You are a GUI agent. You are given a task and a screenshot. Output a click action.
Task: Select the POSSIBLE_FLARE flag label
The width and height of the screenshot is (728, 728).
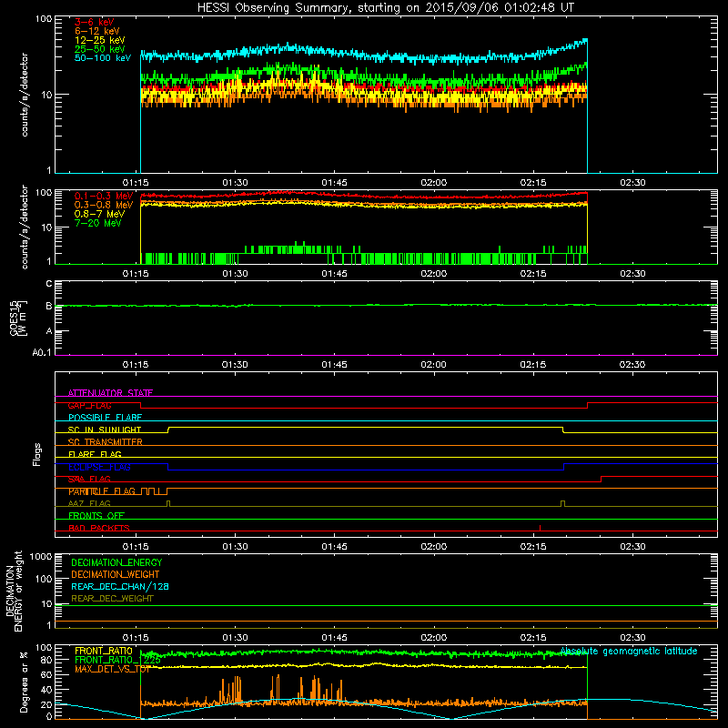[105, 418]
